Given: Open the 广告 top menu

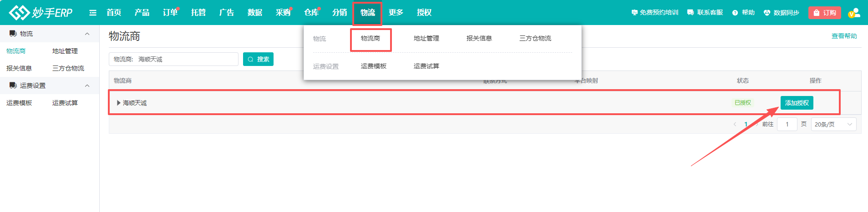Looking at the screenshot, I should coord(227,13).
